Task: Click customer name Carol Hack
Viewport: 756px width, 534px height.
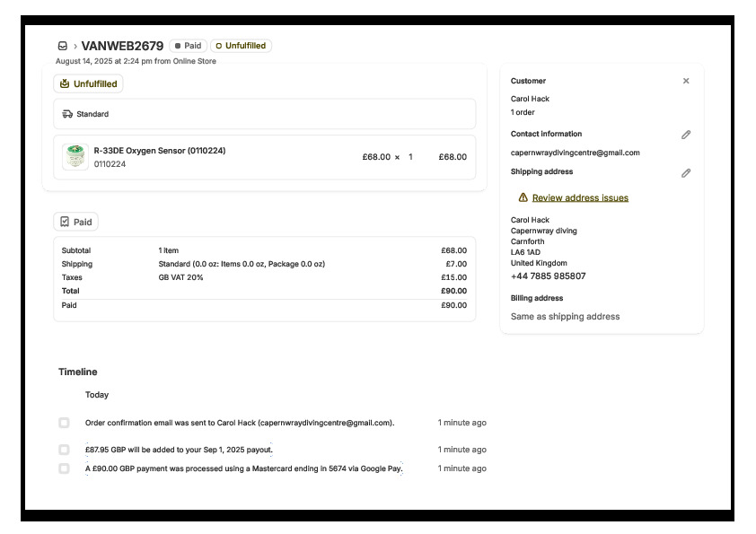Action: [530, 99]
